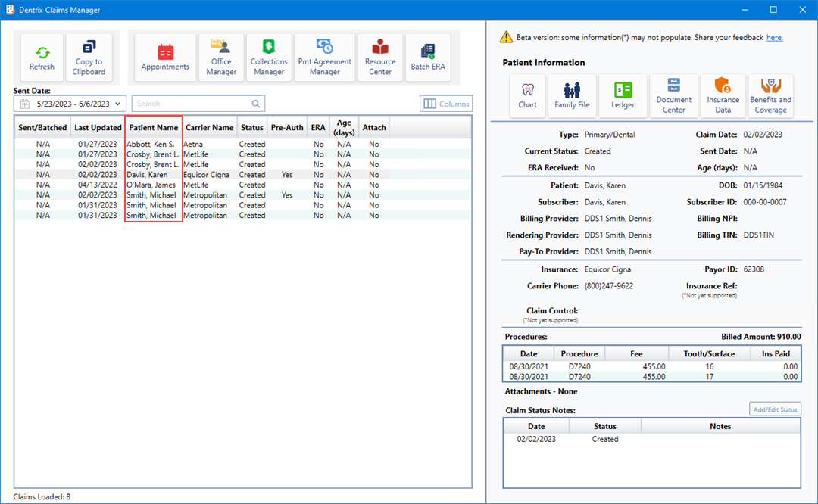Select the 02/02/2023 Created status note row

[652, 439]
